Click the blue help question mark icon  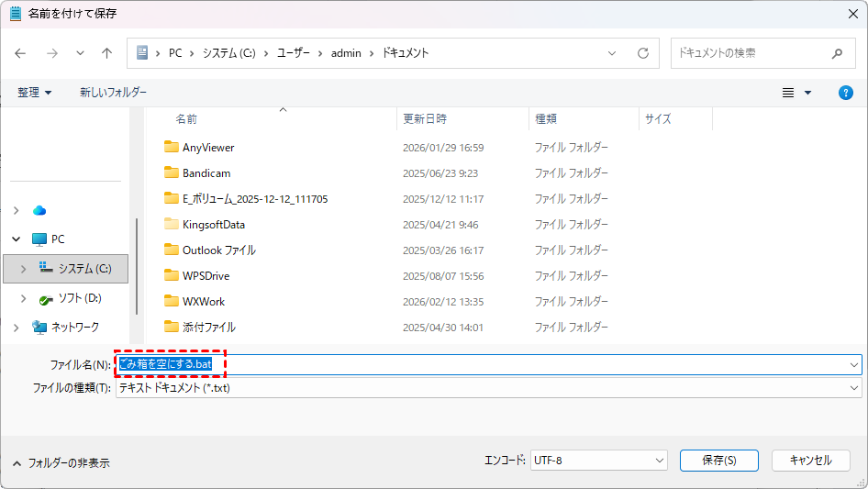pyautogui.click(x=846, y=93)
